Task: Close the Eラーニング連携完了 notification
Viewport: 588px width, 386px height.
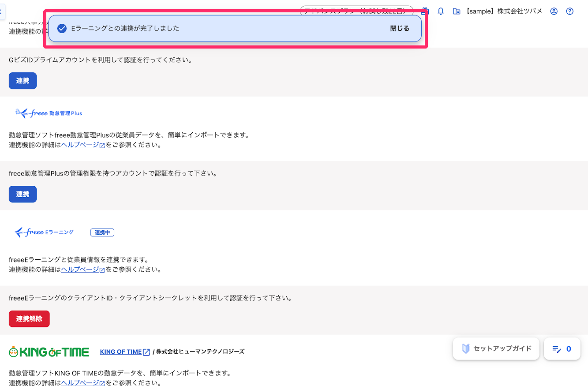Action: point(400,29)
